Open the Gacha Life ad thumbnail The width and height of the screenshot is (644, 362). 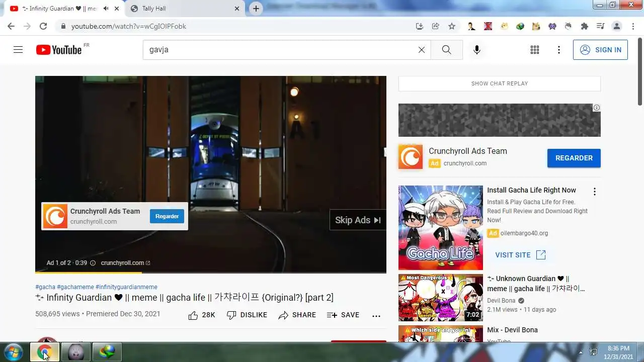(441, 228)
